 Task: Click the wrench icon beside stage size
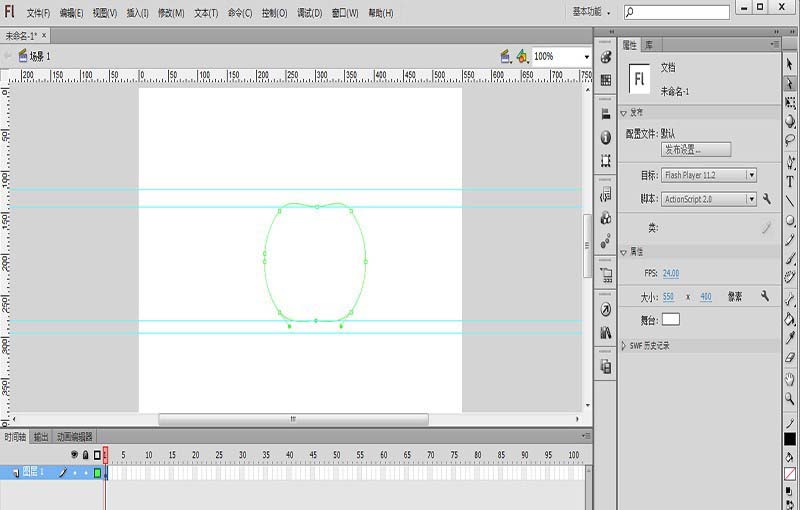point(764,296)
